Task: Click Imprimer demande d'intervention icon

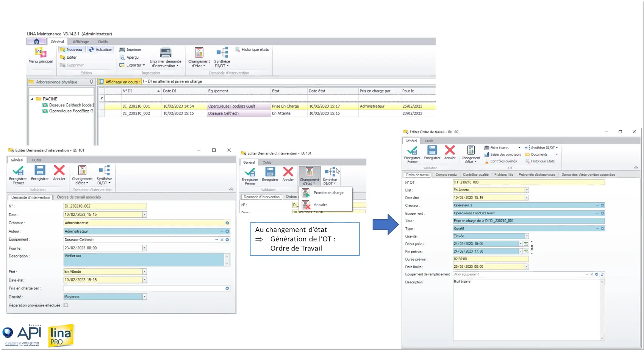Action: click(166, 58)
